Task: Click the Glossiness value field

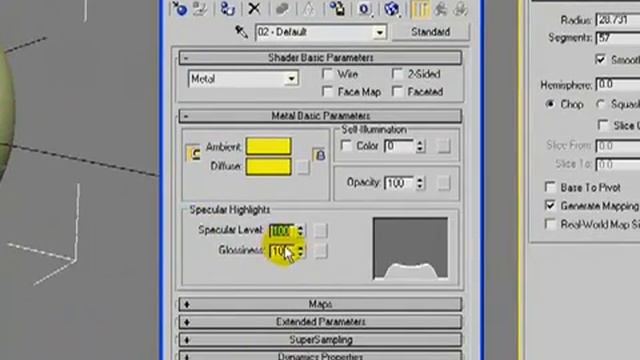Action: tap(282, 251)
